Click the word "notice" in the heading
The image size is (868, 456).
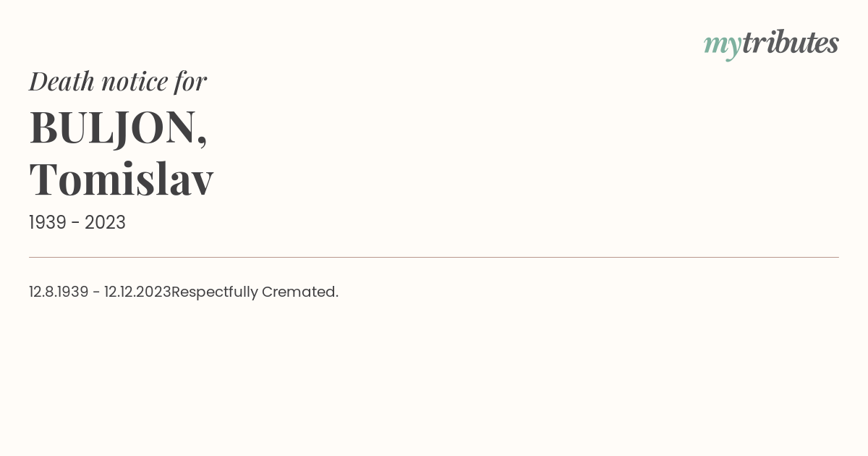click(x=135, y=82)
